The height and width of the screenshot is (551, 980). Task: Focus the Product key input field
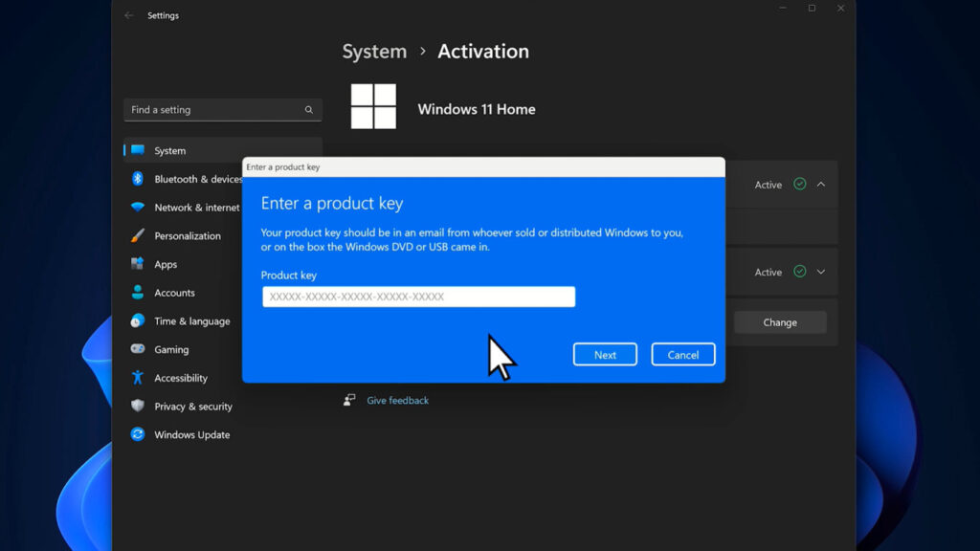pyautogui.click(x=419, y=297)
